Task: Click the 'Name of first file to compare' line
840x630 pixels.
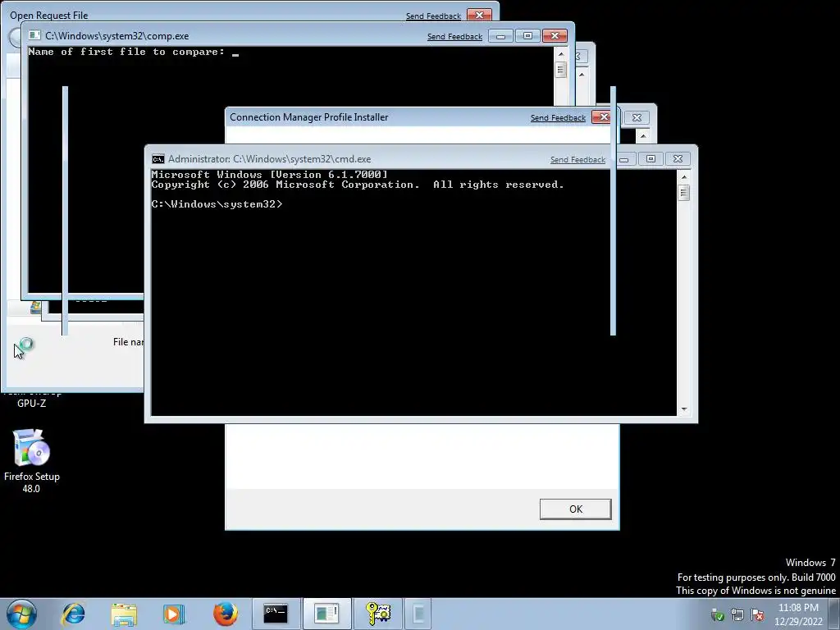Action: pos(126,52)
